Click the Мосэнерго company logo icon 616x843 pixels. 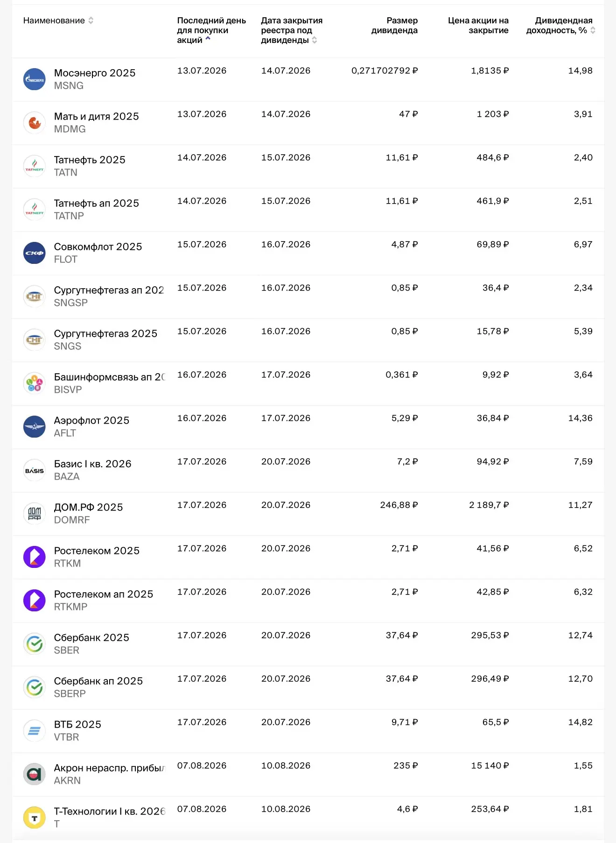(35, 79)
